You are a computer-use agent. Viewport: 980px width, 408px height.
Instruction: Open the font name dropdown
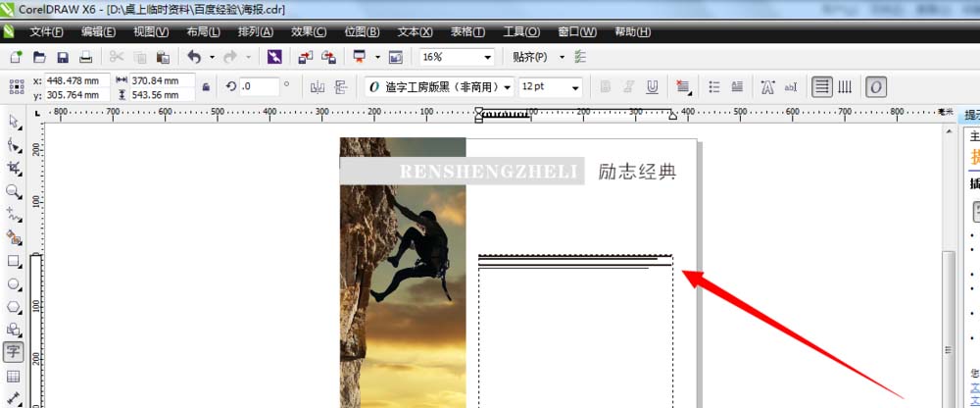coord(507,87)
